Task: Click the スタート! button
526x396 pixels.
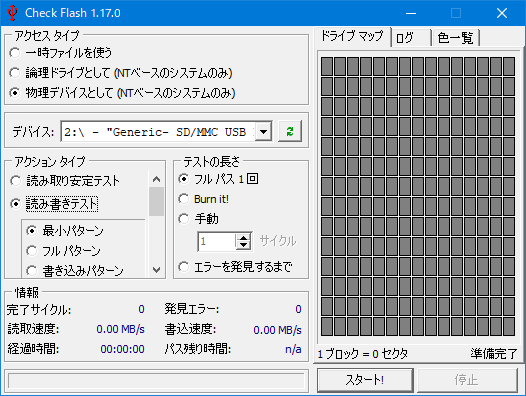Action: pyautogui.click(x=365, y=380)
